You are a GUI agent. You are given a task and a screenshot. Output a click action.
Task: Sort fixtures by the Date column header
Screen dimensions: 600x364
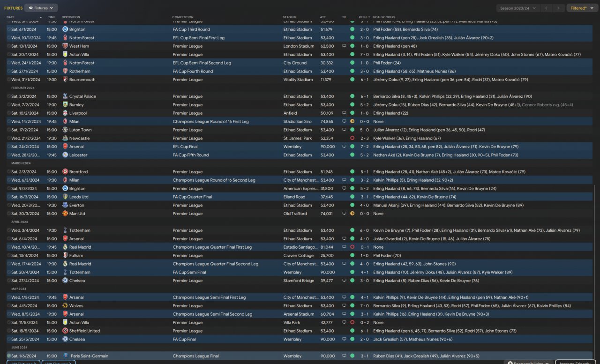[x=10, y=17]
